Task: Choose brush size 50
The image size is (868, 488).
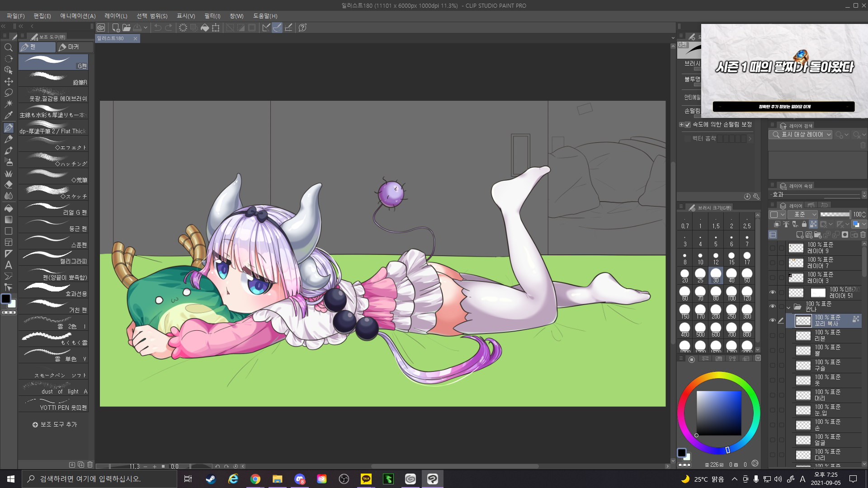Action: click(x=747, y=275)
